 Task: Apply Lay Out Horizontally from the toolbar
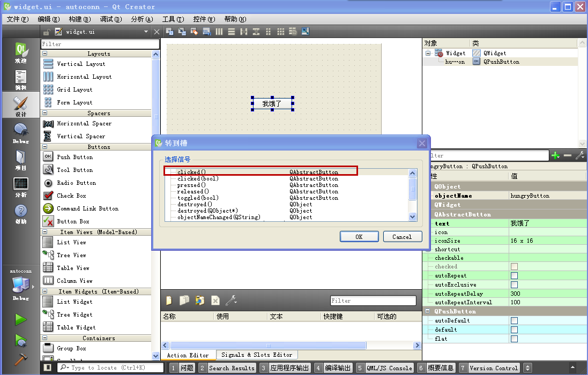219,32
